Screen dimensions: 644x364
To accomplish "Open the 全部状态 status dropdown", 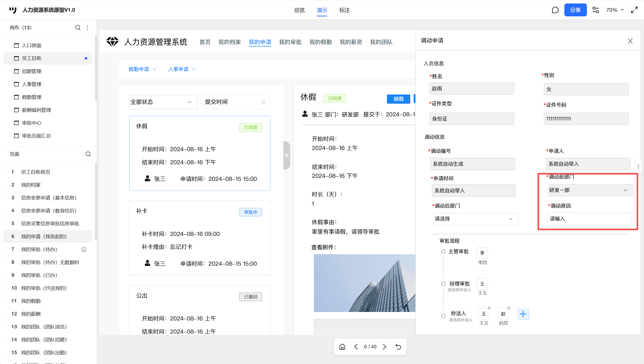I will (x=163, y=102).
